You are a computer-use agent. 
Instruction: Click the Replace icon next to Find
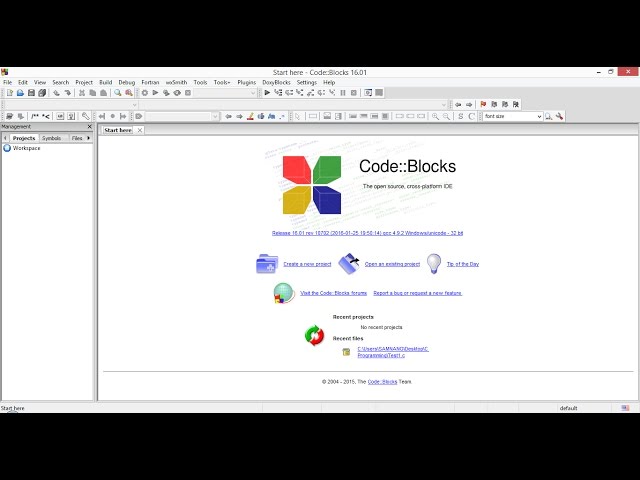129,93
